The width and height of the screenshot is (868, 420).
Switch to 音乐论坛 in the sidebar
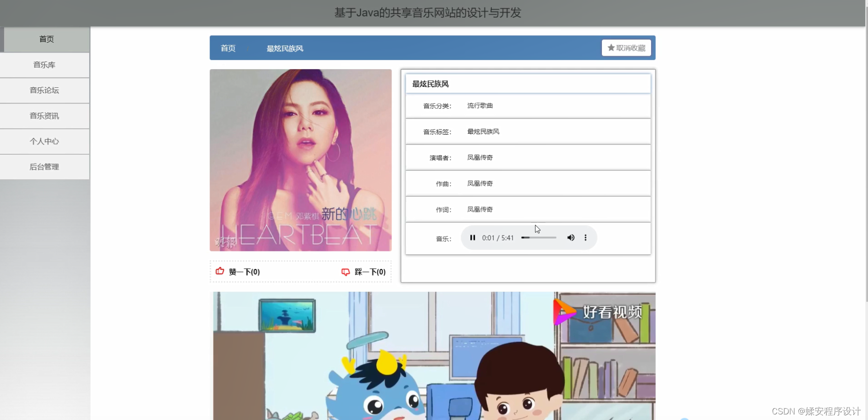pos(45,90)
